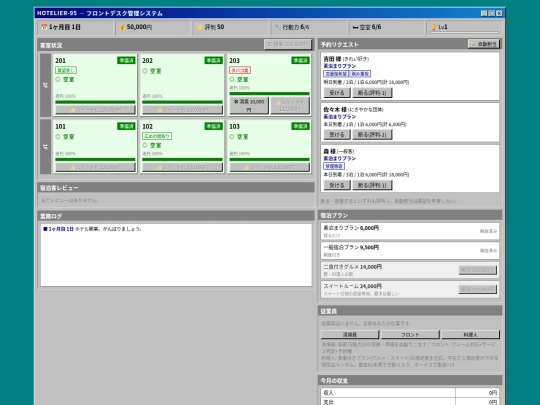Select the 2F floor label

pyautogui.click(x=45, y=85)
